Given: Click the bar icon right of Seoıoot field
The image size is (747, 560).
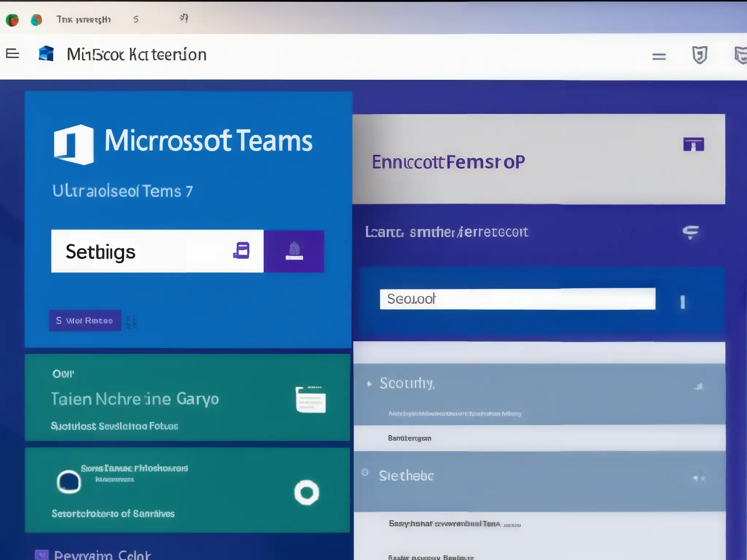Looking at the screenshot, I should pos(682,302).
